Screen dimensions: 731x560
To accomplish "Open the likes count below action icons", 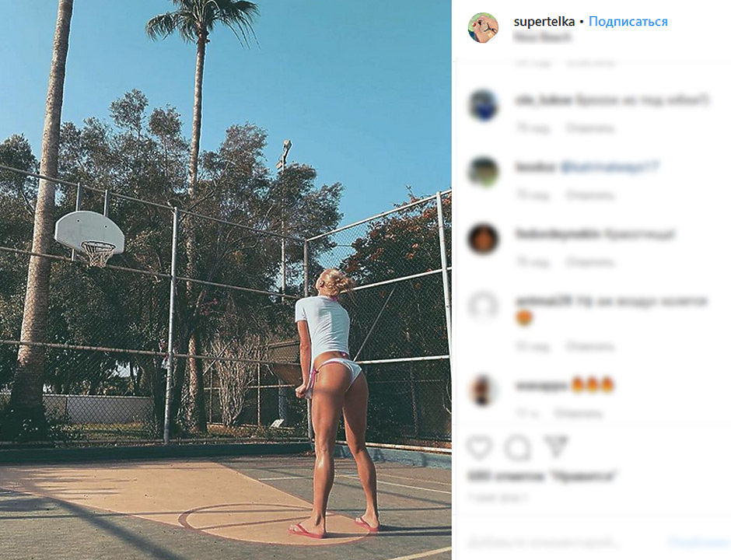I will pyautogui.click(x=542, y=476).
